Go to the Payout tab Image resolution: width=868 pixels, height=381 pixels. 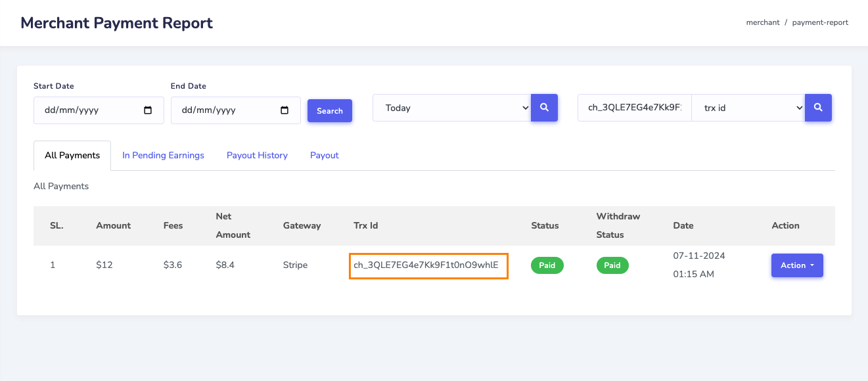click(x=325, y=156)
